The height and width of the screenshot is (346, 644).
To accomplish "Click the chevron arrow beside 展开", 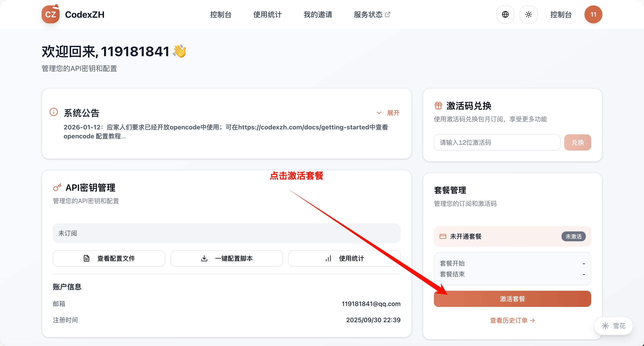I will [379, 113].
